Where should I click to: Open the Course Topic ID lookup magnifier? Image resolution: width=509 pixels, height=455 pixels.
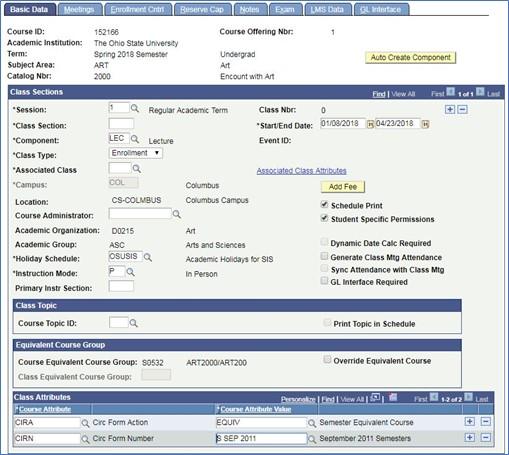coord(133,323)
